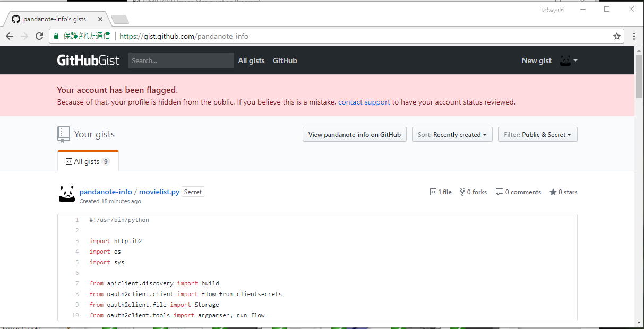
Task: Switch to the All gists 9 tab
Action: 88,160
